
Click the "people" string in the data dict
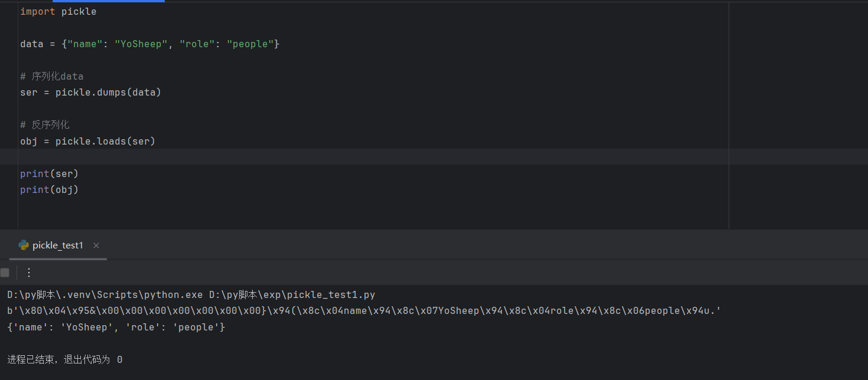coord(250,44)
